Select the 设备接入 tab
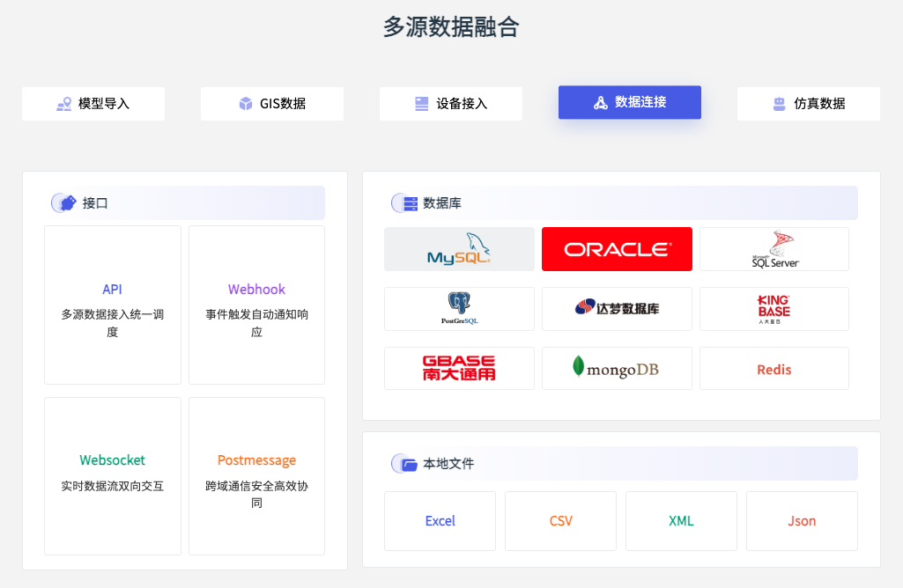The width and height of the screenshot is (903, 588). click(451, 104)
